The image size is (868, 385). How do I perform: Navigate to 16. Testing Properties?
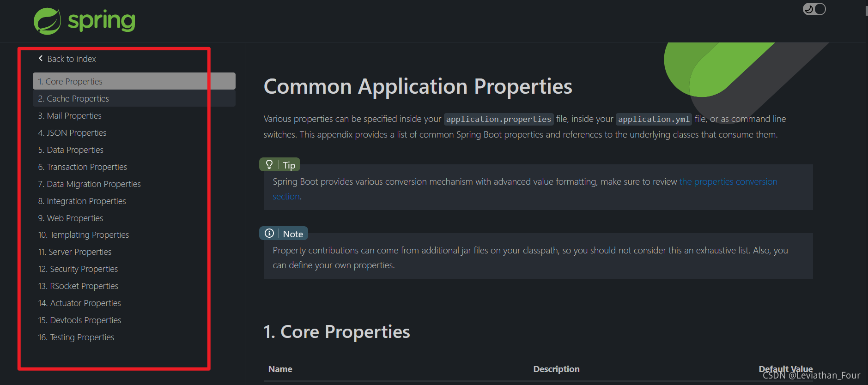click(76, 337)
